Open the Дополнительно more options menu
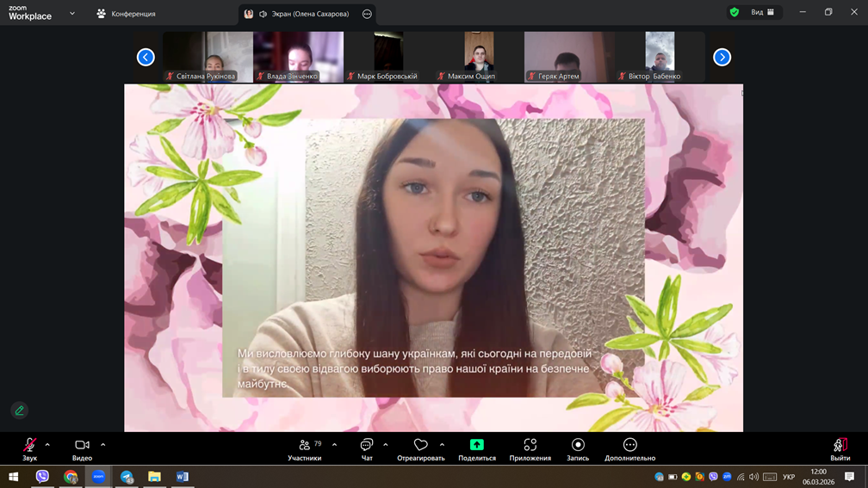This screenshot has width=868, height=488. 629,446
